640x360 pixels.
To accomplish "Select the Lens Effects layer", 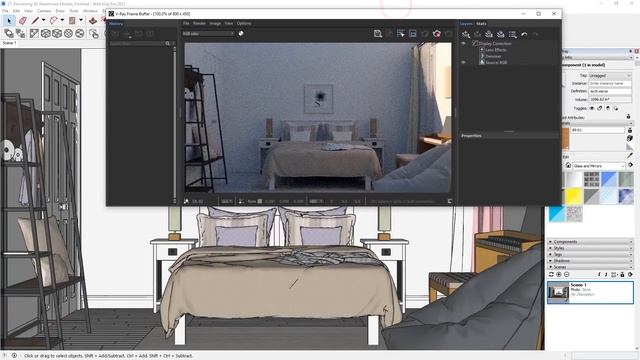I will (496, 50).
